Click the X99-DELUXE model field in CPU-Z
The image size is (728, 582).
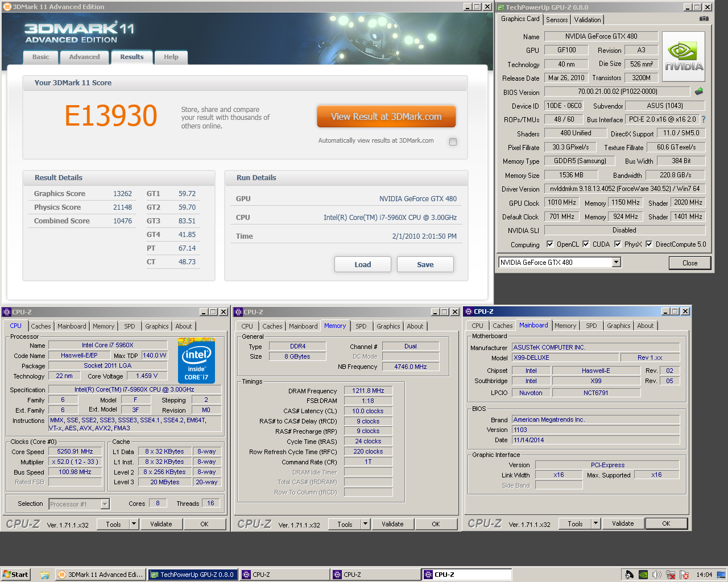[566, 357]
